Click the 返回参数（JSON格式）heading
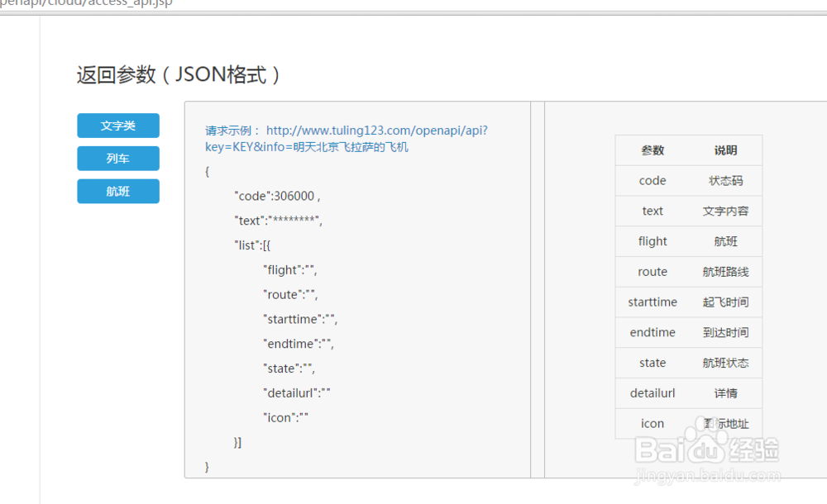This screenshot has height=504, width=827. click(179, 74)
